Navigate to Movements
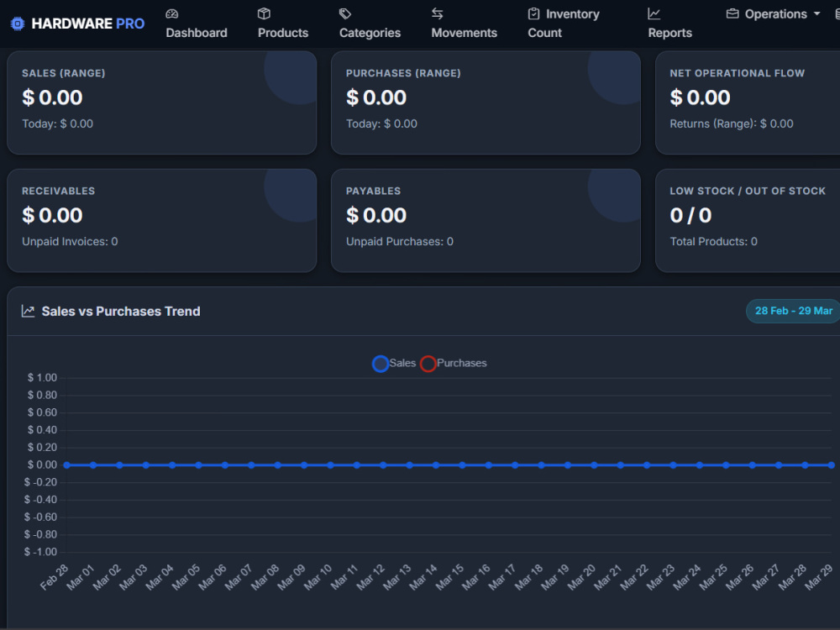 point(464,24)
